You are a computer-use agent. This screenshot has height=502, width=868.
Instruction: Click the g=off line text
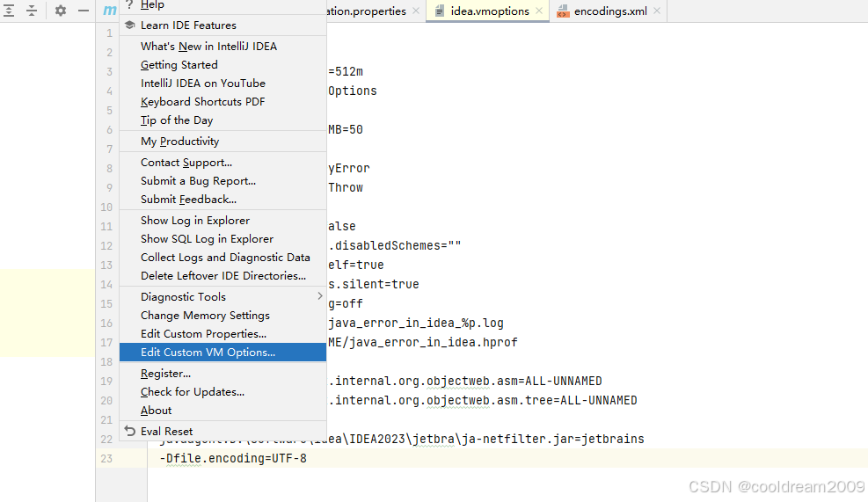(346, 303)
